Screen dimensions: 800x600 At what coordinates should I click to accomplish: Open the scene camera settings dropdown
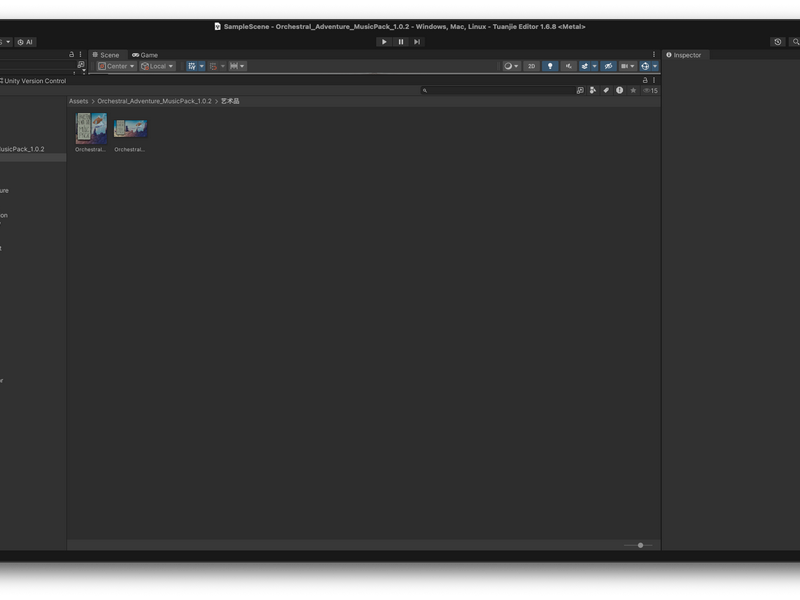pos(628,66)
